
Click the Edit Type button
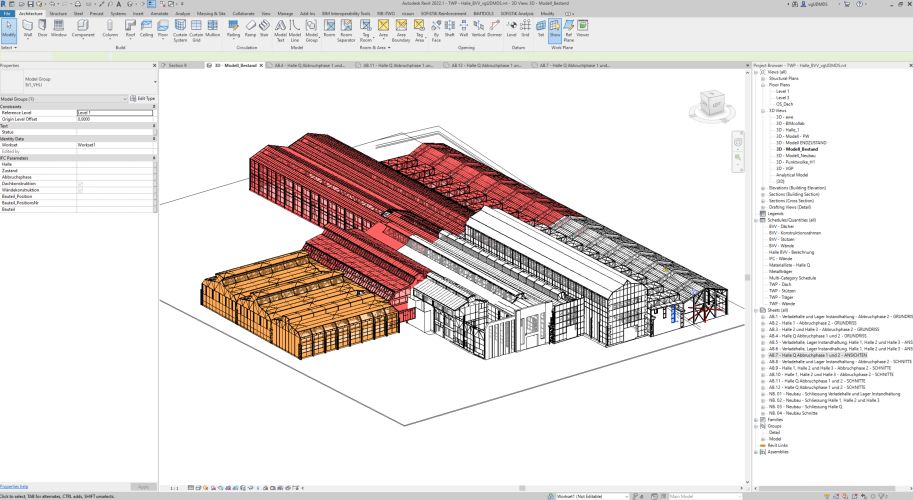[143, 99]
